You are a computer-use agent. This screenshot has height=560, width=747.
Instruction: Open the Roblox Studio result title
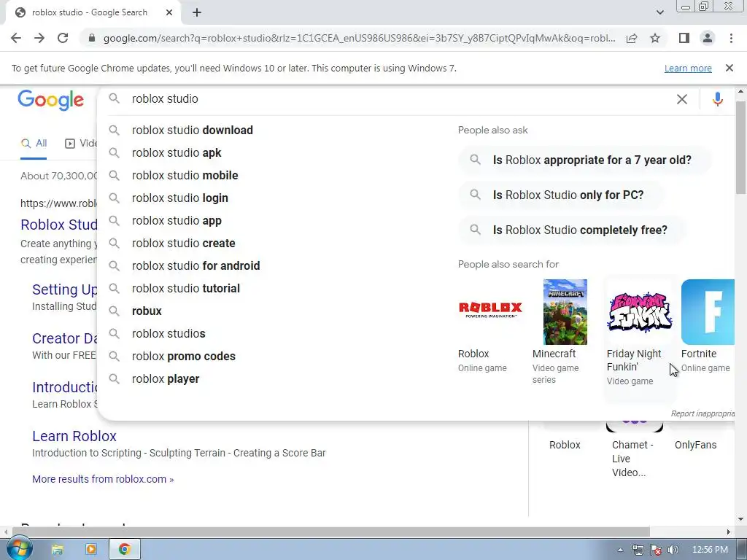pos(59,225)
